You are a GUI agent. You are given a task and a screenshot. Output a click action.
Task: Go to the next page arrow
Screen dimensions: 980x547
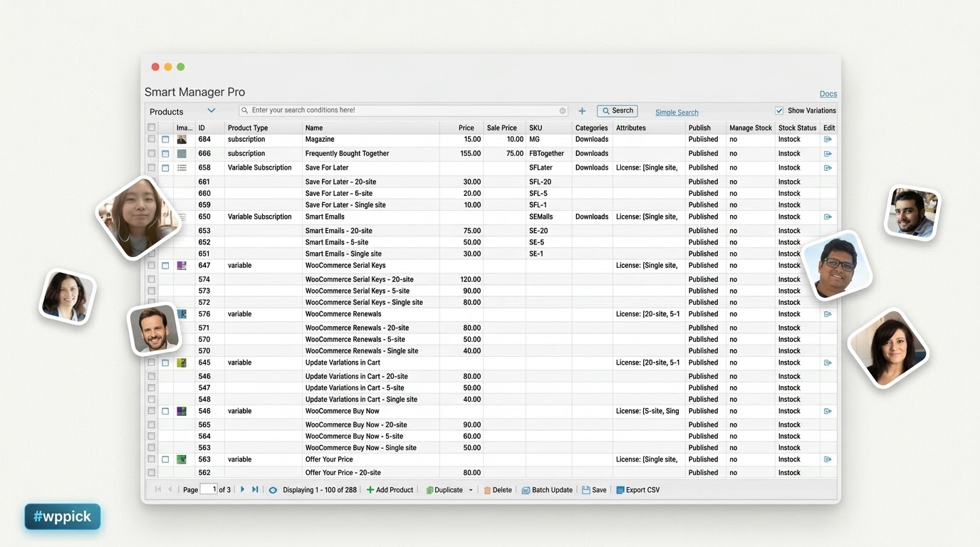(x=242, y=489)
